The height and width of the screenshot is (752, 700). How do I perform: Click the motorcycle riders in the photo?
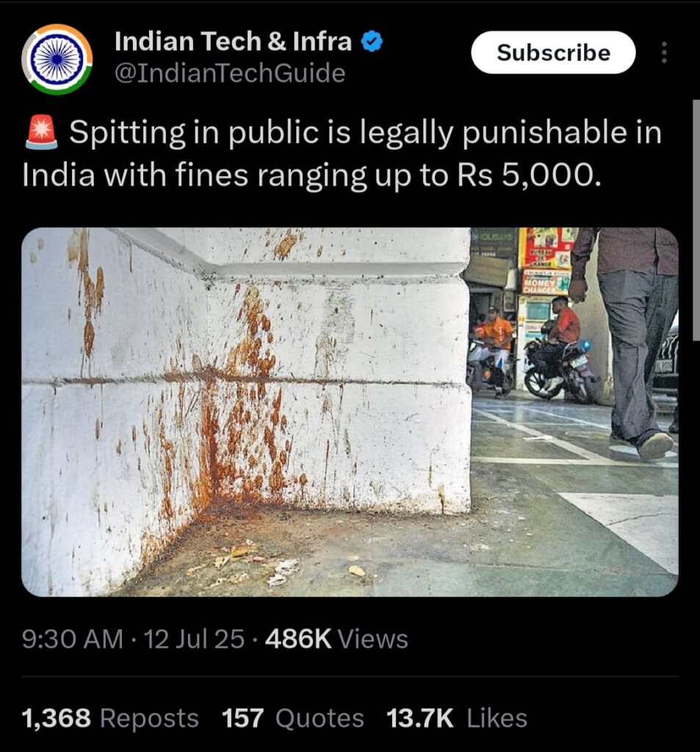(531, 351)
